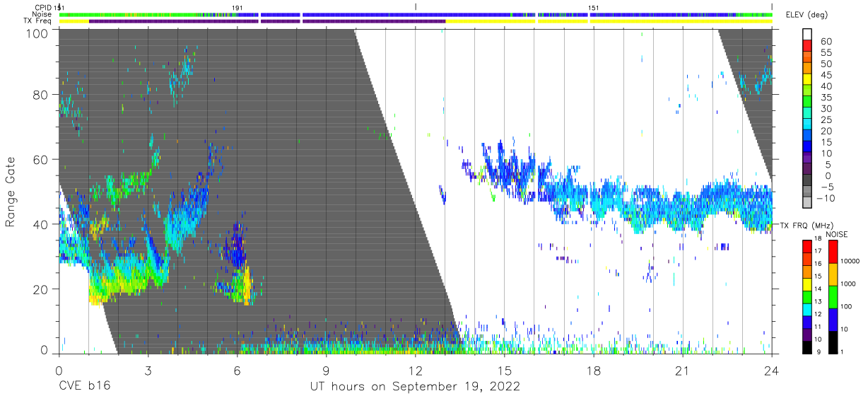
Task: Click the white top segment of the ELEV colorbar
Action: point(807,34)
